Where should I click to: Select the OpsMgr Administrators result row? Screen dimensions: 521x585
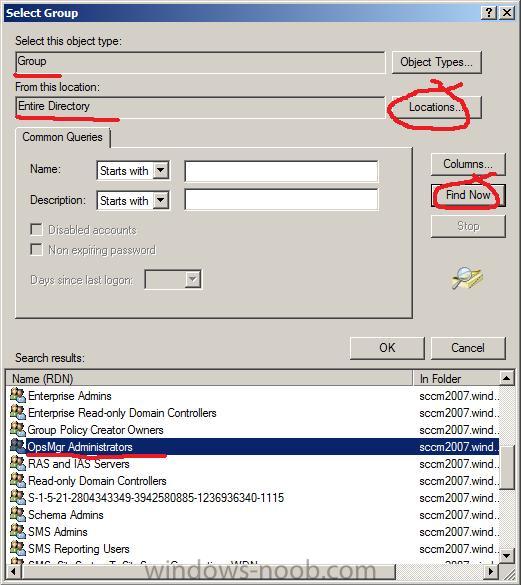pyautogui.click(x=253, y=446)
